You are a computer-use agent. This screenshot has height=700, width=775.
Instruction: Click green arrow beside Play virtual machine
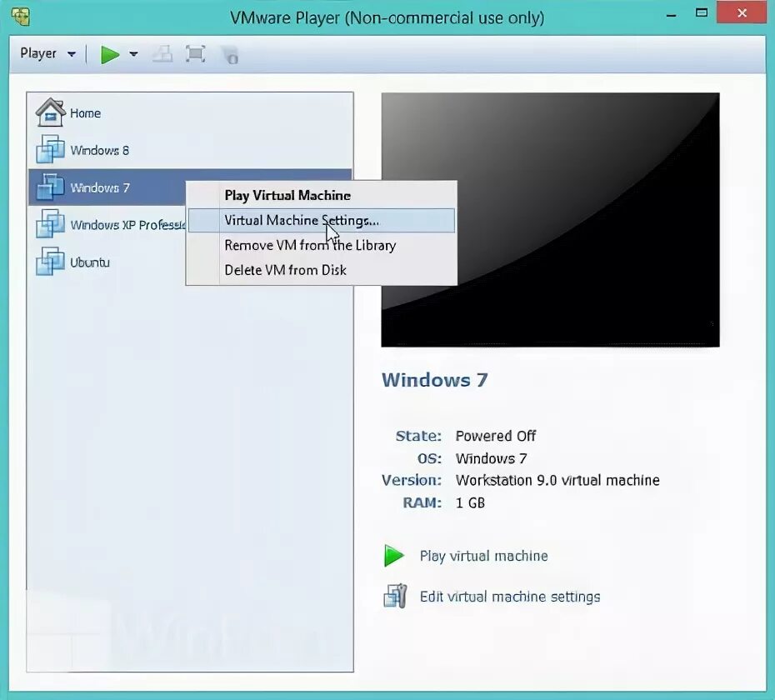click(394, 556)
